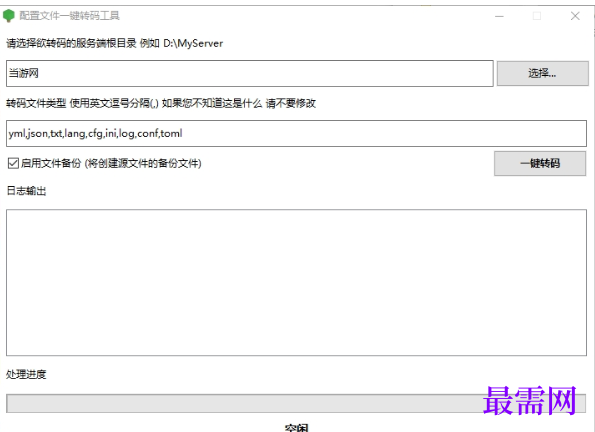
Task: Click inside the 日志输出 log output box
Action: (x=296, y=282)
